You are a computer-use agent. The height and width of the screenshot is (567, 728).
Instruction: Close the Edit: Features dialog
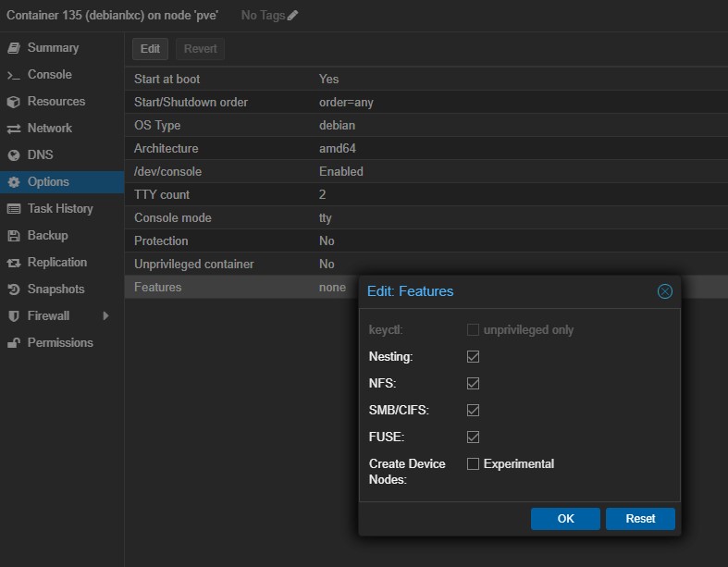[x=664, y=291]
